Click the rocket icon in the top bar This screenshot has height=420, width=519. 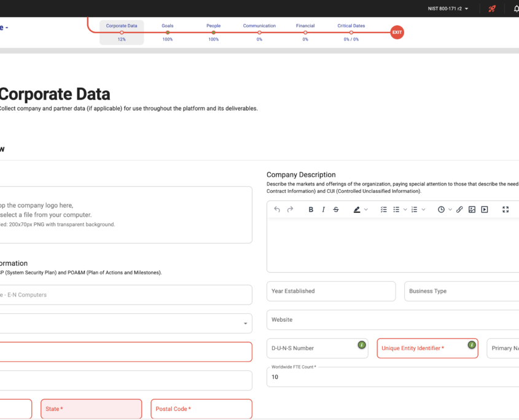click(x=491, y=8)
